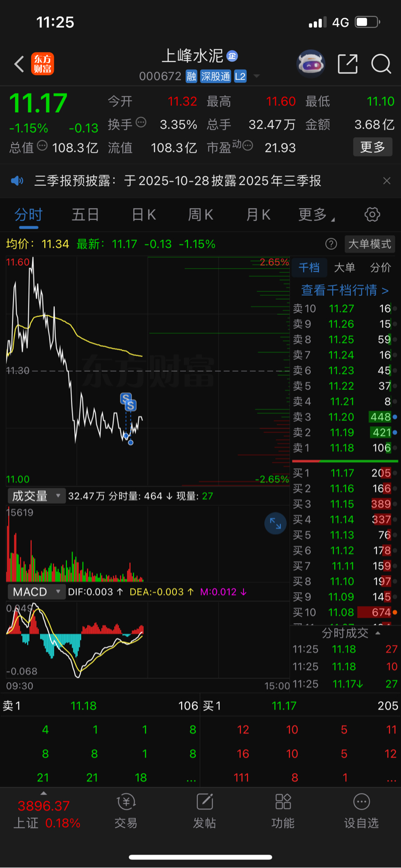Open 查看千档行情 link

tap(345, 290)
